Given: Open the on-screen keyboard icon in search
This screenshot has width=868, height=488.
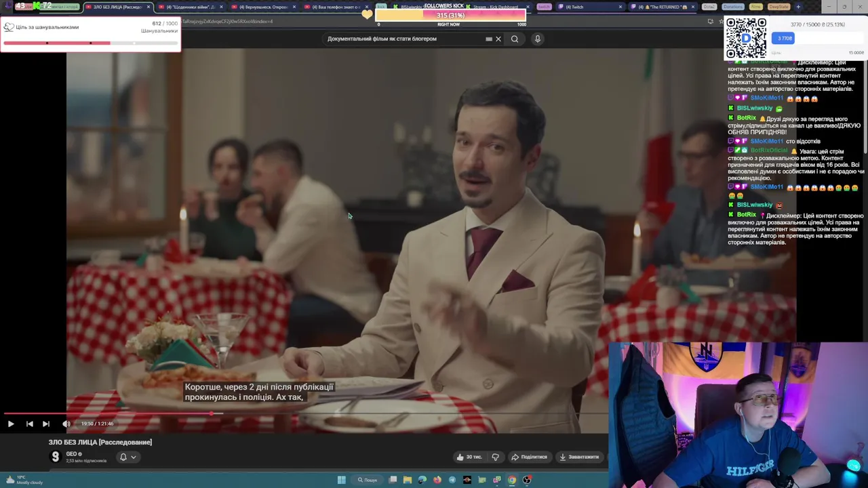Looking at the screenshot, I should 489,39.
